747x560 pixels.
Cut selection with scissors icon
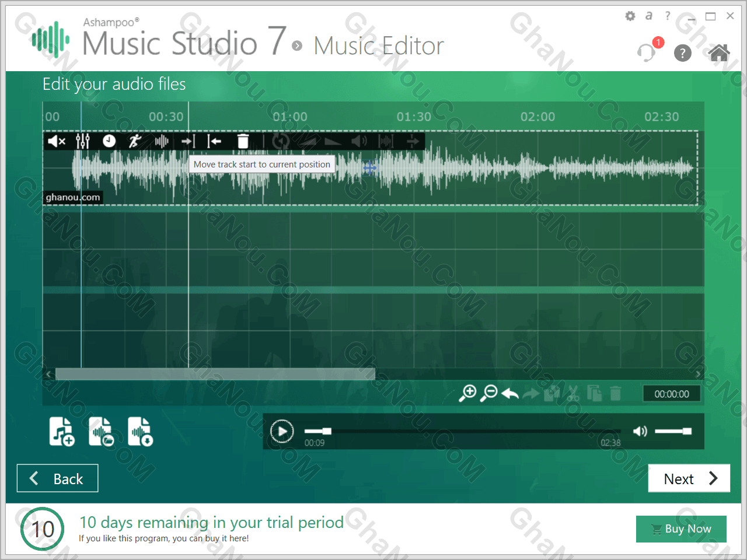[x=573, y=394]
